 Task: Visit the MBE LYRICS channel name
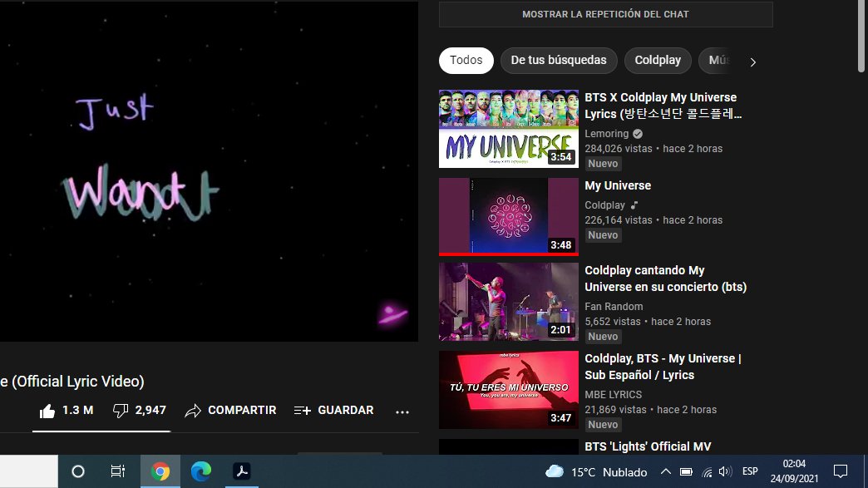pos(614,395)
